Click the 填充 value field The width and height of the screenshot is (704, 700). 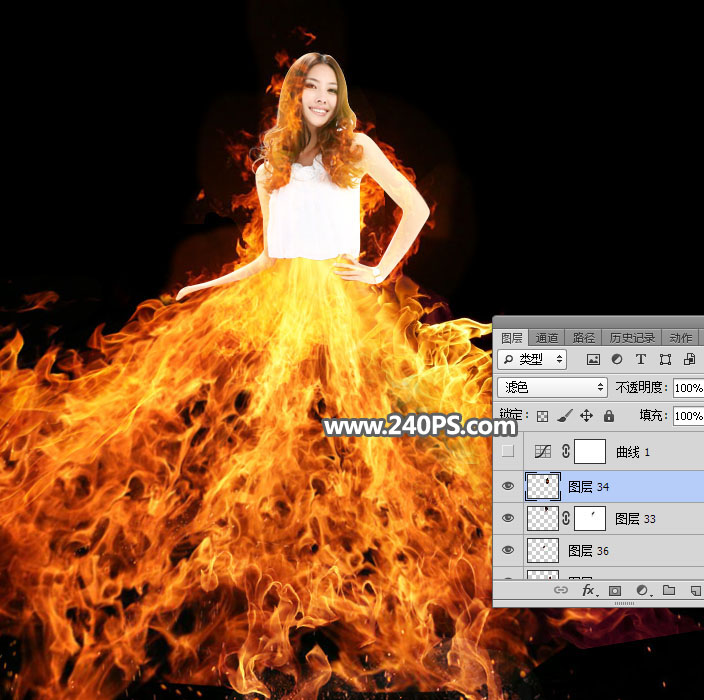688,416
